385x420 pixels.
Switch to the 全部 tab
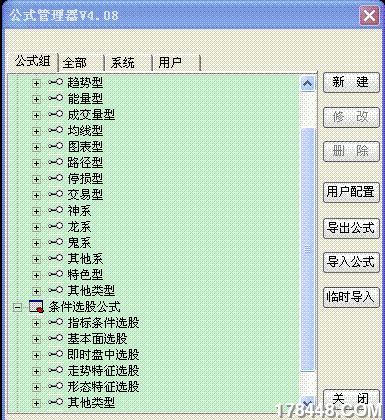[81, 63]
